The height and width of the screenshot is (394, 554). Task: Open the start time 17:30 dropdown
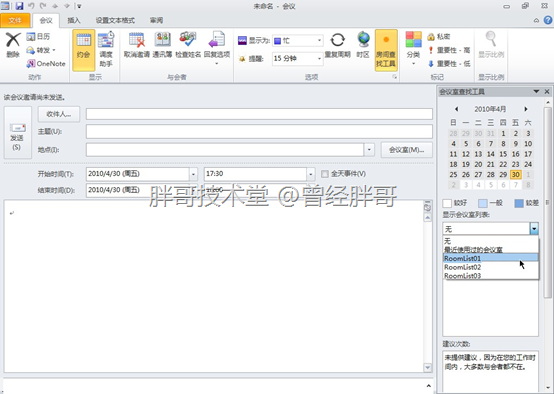click(311, 174)
